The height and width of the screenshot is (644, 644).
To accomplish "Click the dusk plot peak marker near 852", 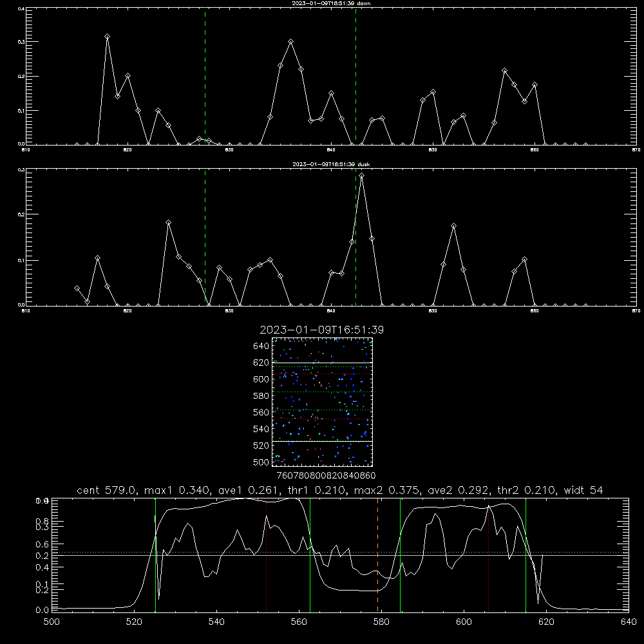I will (454, 226).
